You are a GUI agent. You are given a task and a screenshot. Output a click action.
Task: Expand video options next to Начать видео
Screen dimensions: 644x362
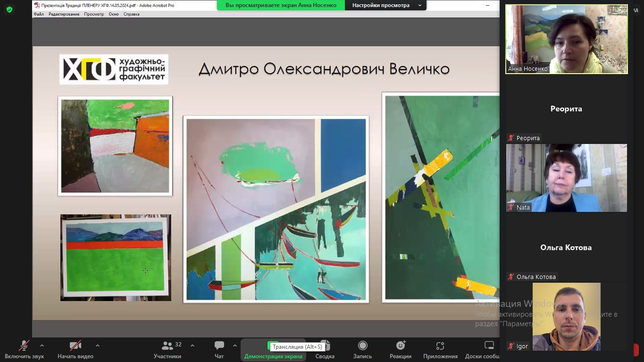coord(98,345)
